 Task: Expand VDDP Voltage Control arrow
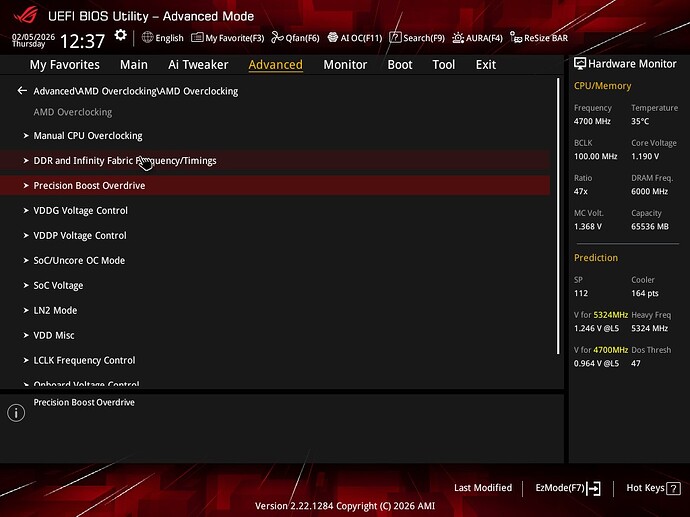pos(26,235)
